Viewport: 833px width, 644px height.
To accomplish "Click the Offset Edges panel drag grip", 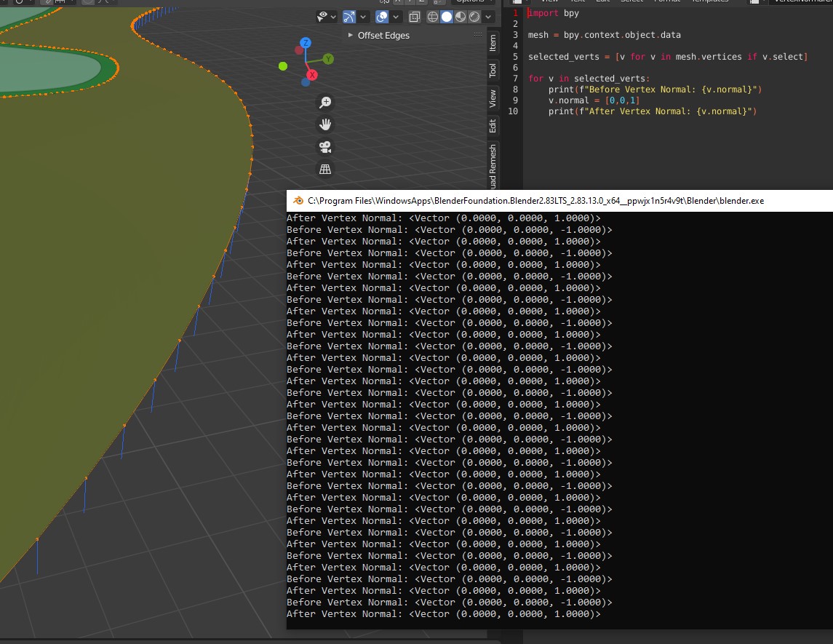I will click(x=477, y=34).
